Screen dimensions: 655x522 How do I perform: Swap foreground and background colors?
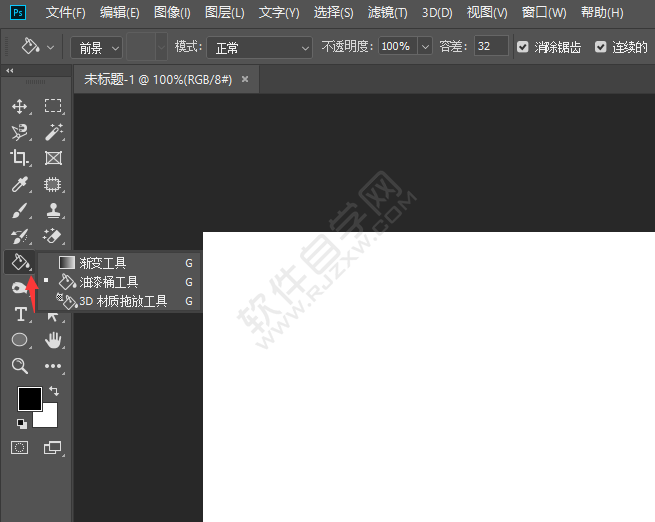[54, 391]
